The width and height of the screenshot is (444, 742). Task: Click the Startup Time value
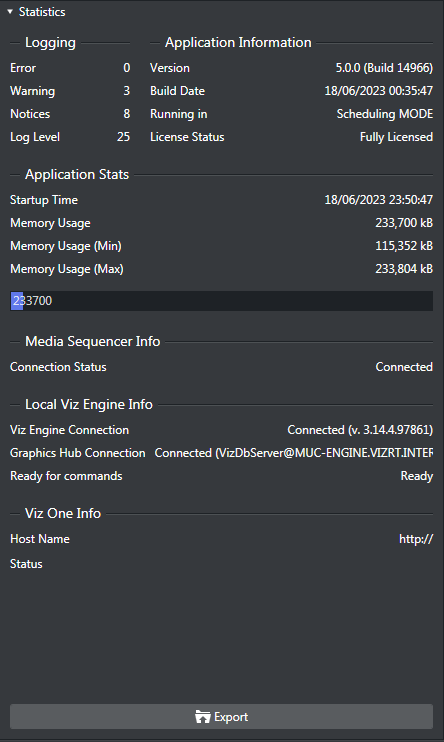point(378,200)
